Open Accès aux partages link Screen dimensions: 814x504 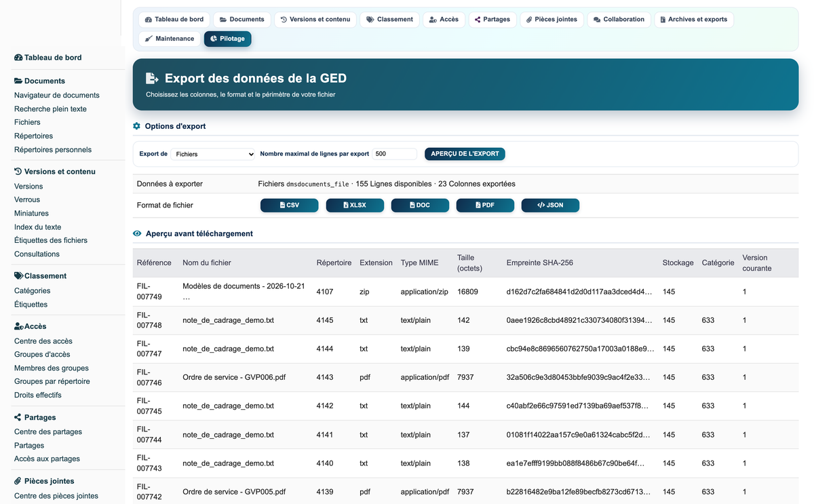(47, 459)
